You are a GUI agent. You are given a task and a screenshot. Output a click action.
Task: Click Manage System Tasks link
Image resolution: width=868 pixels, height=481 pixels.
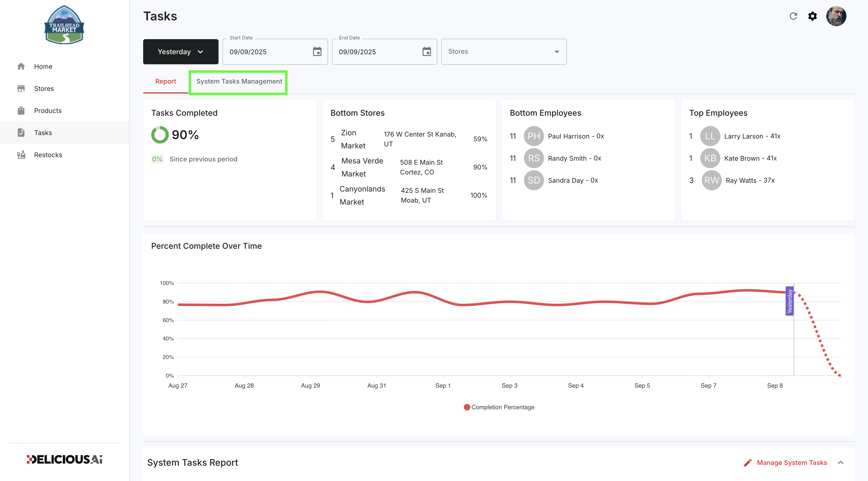click(792, 462)
